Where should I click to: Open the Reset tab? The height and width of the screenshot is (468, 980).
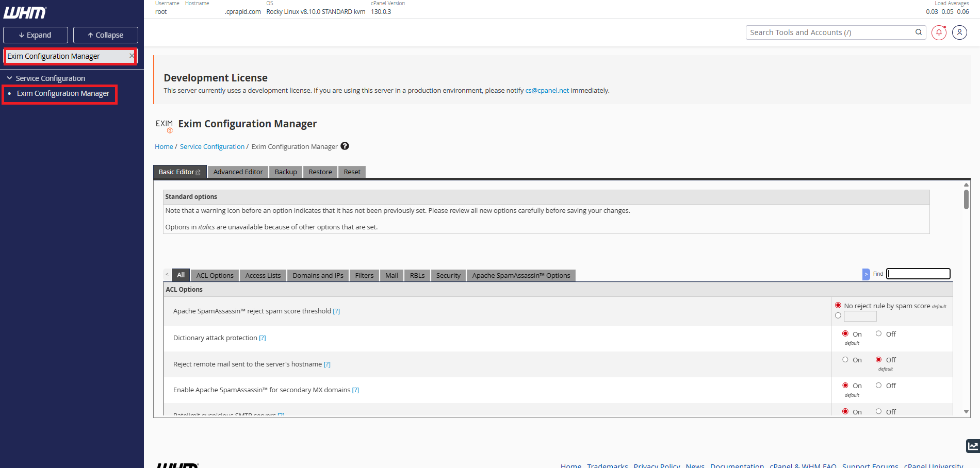point(352,172)
